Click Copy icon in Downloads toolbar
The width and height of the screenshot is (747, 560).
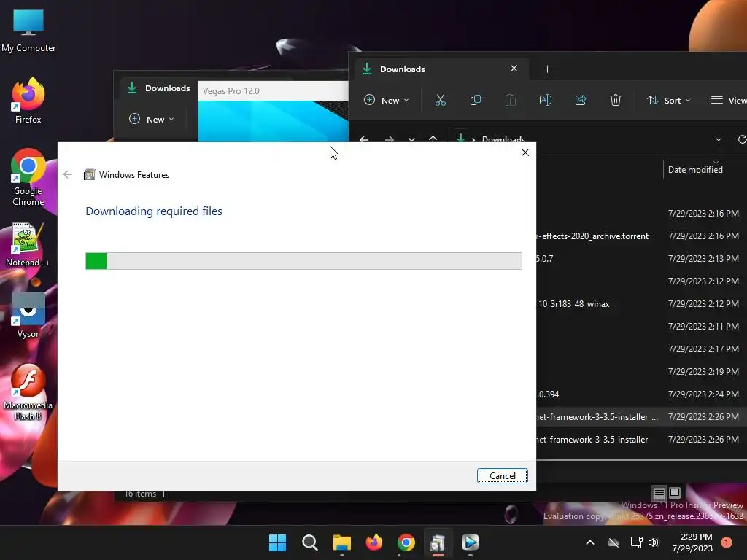point(476,100)
